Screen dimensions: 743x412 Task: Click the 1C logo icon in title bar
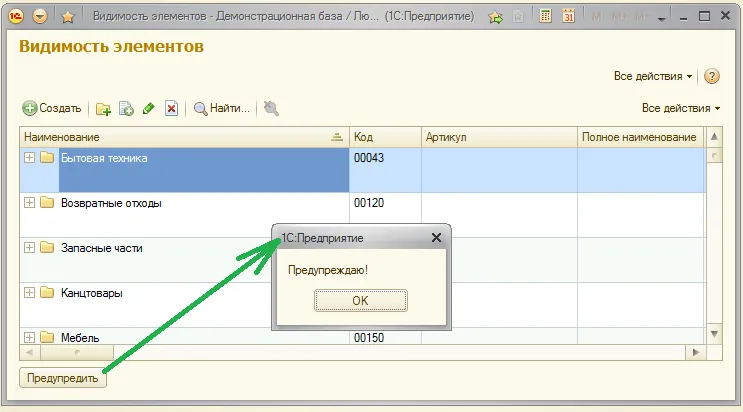16,17
